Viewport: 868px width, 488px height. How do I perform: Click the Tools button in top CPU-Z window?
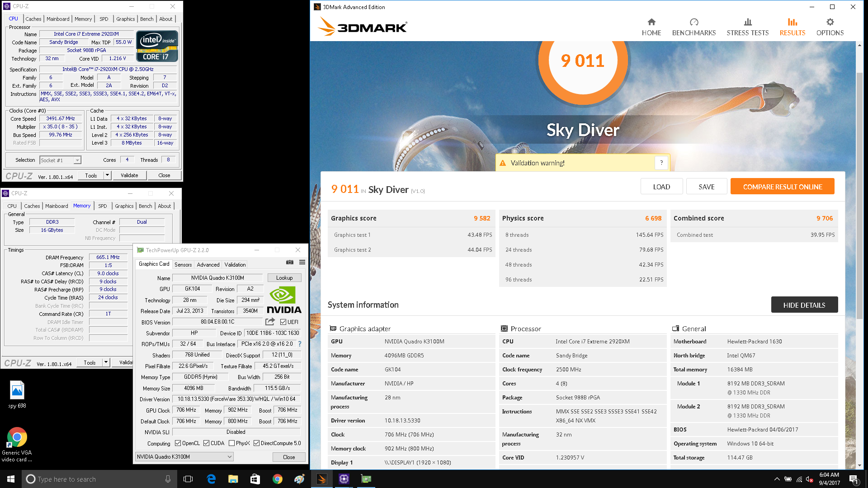coord(91,175)
